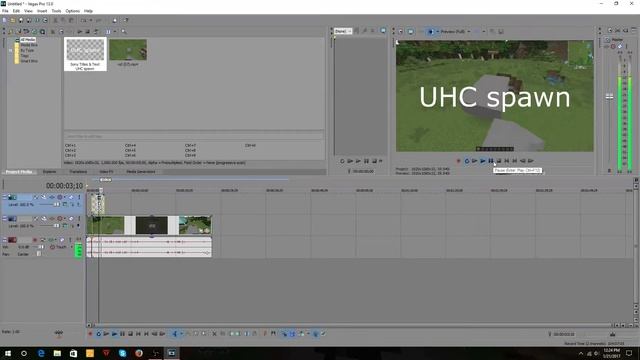This screenshot has width=640, height=360.
Task: Select Smart Bins in the media tree
Action: pos(29,61)
